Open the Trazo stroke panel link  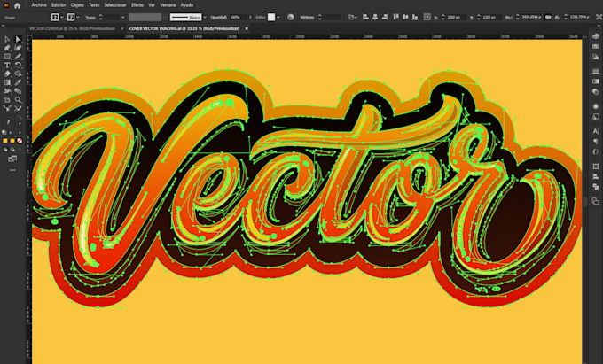click(x=90, y=18)
